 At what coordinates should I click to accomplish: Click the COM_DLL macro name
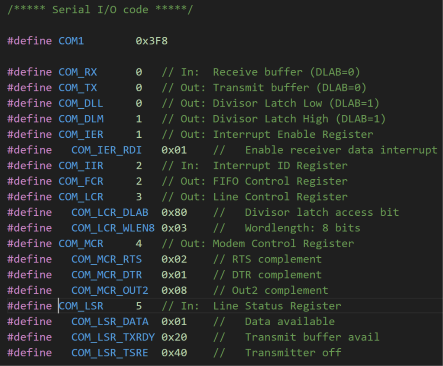[x=81, y=104]
